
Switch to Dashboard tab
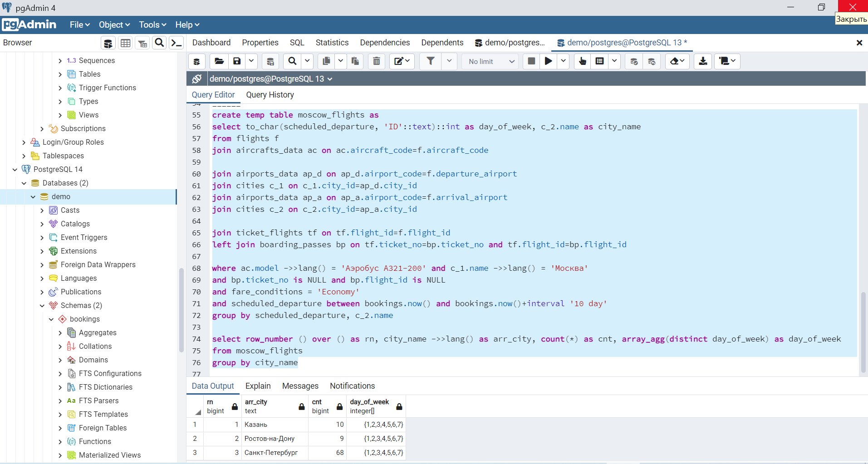pos(211,43)
